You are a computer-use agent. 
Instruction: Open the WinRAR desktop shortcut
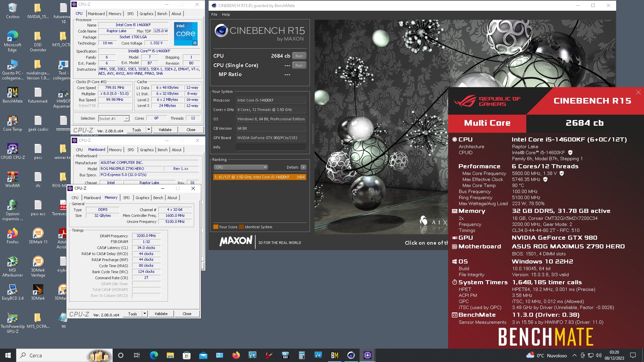(12, 179)
